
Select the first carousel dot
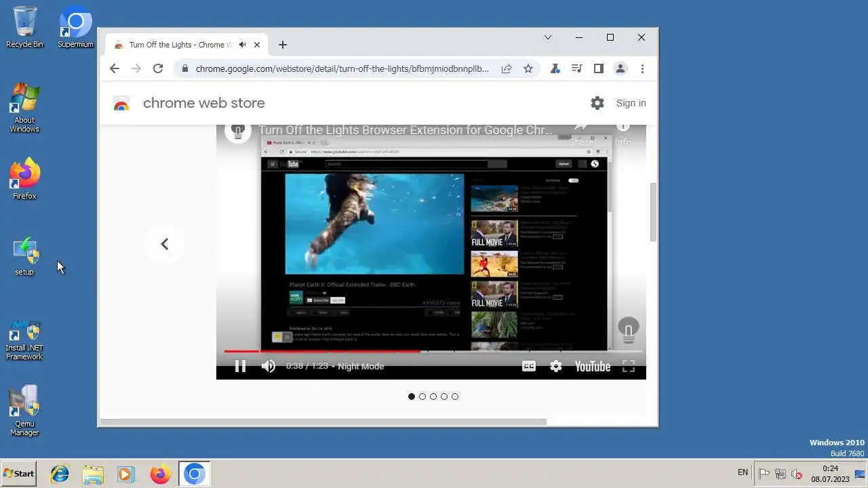(x=412, y=396)
